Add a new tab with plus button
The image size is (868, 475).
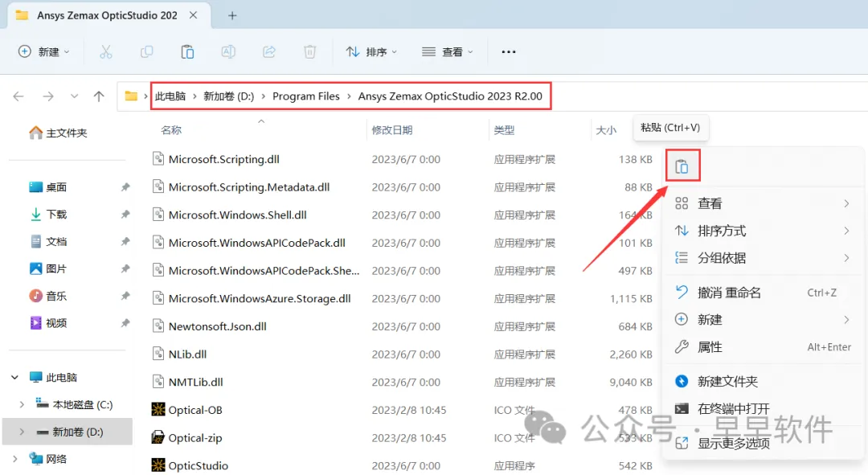[232, 15]
